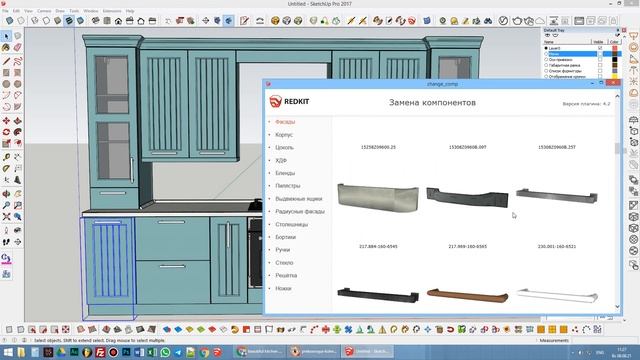Activate the Tape Measure tool

tap(6, 157)
